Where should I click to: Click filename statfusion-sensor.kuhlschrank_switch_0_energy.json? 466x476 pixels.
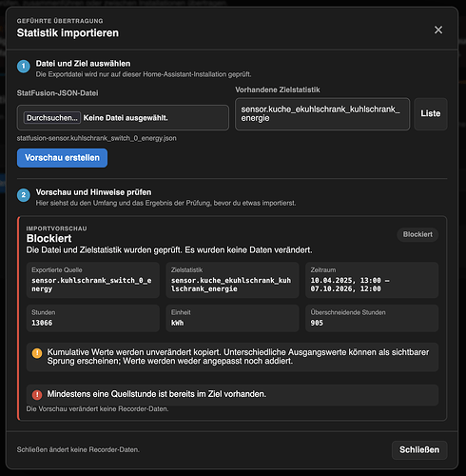pos(97,138)
